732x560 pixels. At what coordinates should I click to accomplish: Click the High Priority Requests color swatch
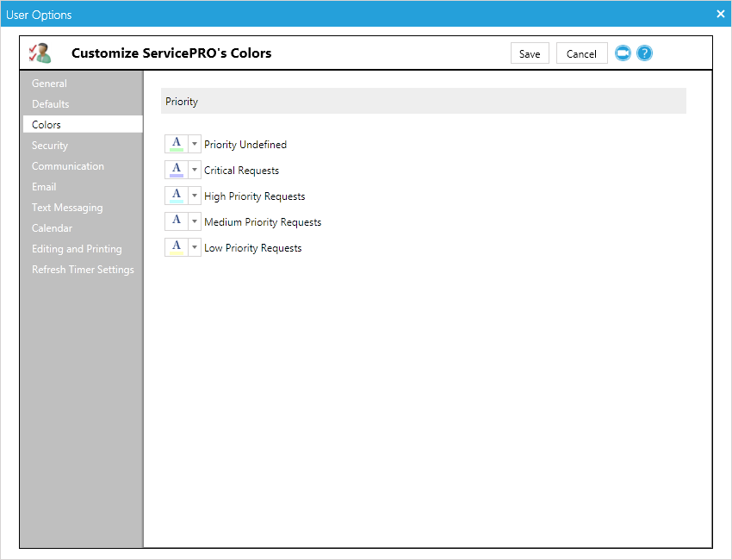[177, 196]
